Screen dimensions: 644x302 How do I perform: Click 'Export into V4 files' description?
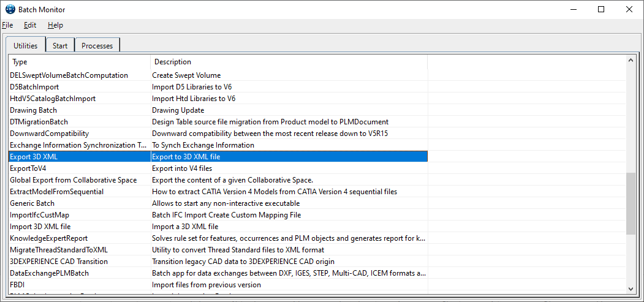point(182,168)
